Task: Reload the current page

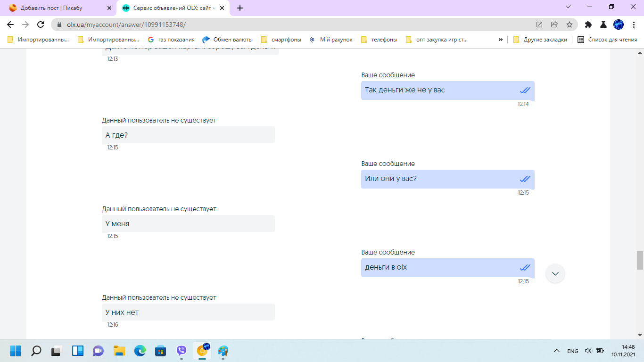Action: (41, 25)
